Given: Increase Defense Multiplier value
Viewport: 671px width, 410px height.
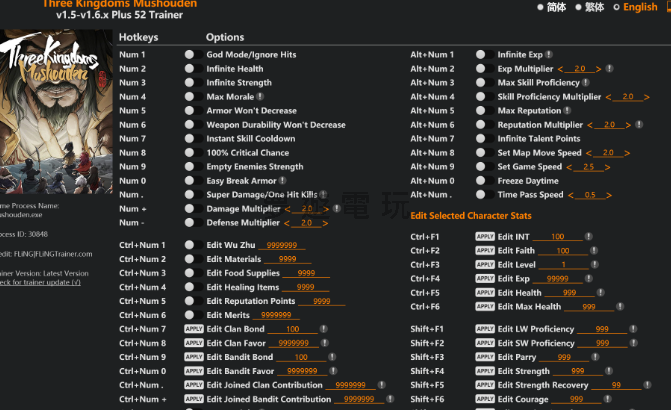Looking at the screenshot, I should point(325,223).
